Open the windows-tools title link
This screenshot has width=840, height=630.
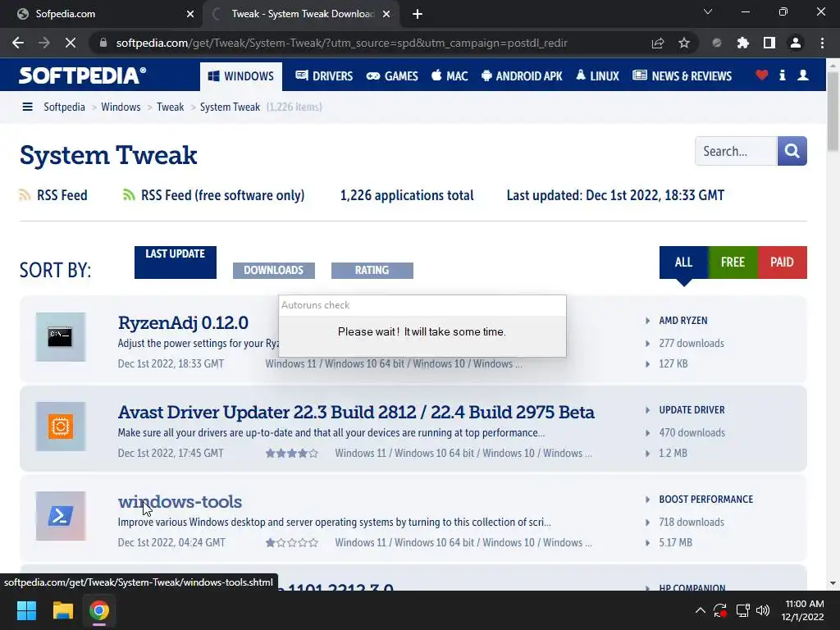180,501
